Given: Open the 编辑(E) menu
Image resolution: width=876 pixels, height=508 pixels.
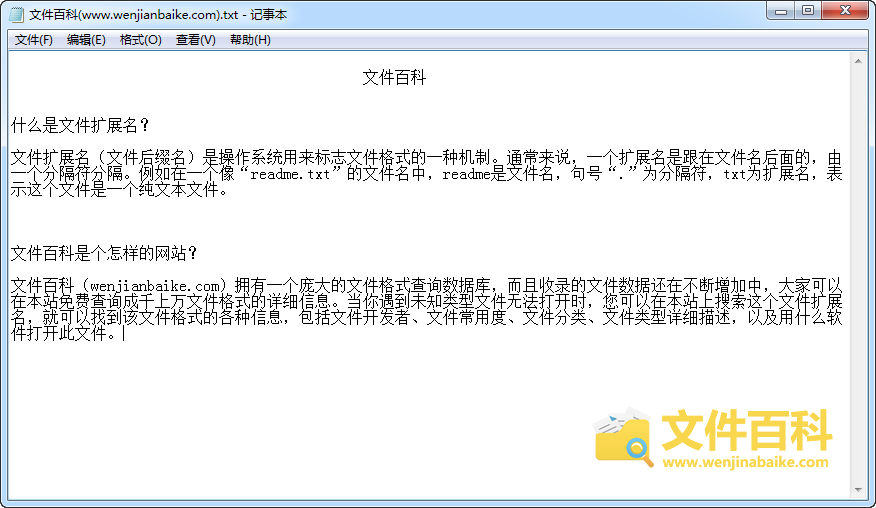Looking at the screenshot, I should coord(85,40).
